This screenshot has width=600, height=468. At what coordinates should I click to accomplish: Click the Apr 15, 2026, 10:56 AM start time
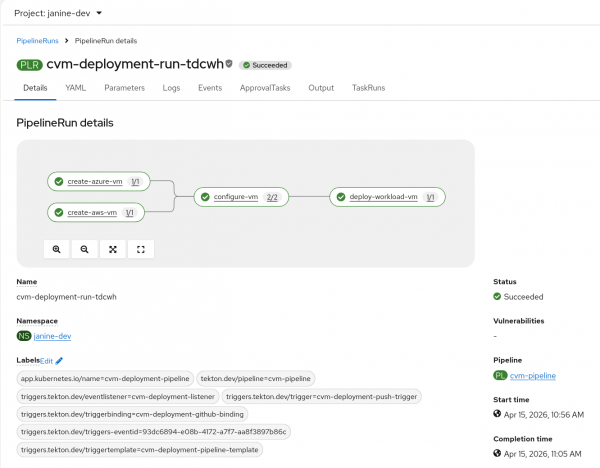pos(544,415)
